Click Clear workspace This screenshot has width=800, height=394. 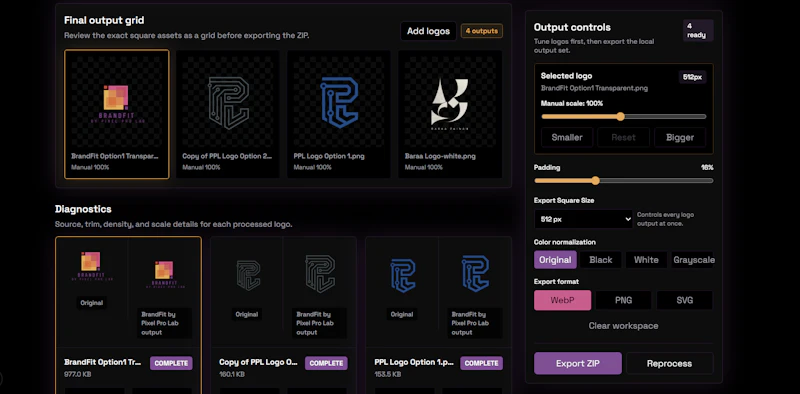(623, 326)
